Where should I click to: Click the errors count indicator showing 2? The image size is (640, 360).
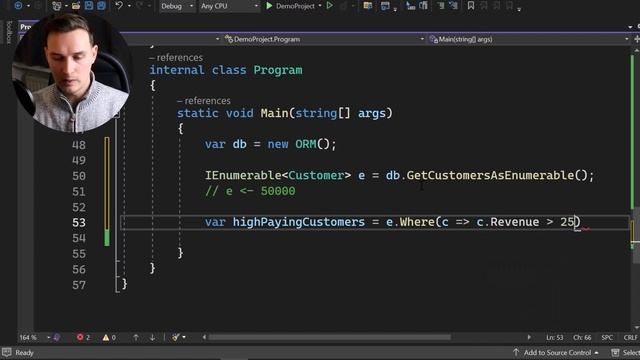(x=83, y=337)
